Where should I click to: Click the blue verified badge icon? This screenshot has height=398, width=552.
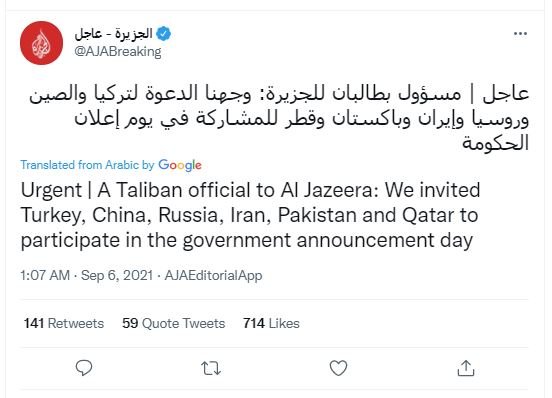click(x=164, y=34)
